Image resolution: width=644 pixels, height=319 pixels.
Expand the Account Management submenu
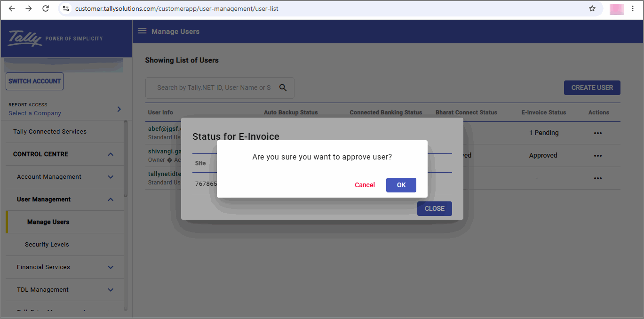(111, 177)
